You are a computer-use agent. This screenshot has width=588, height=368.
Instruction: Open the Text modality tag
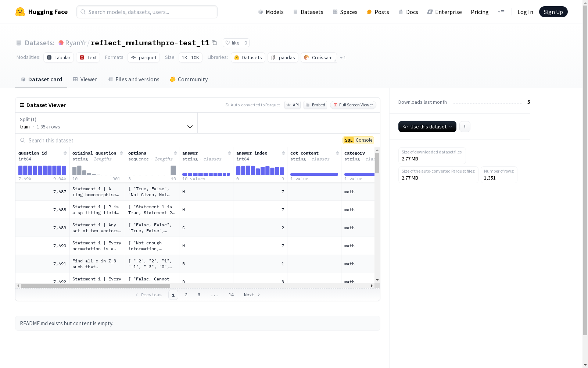[x=88, y=57]
